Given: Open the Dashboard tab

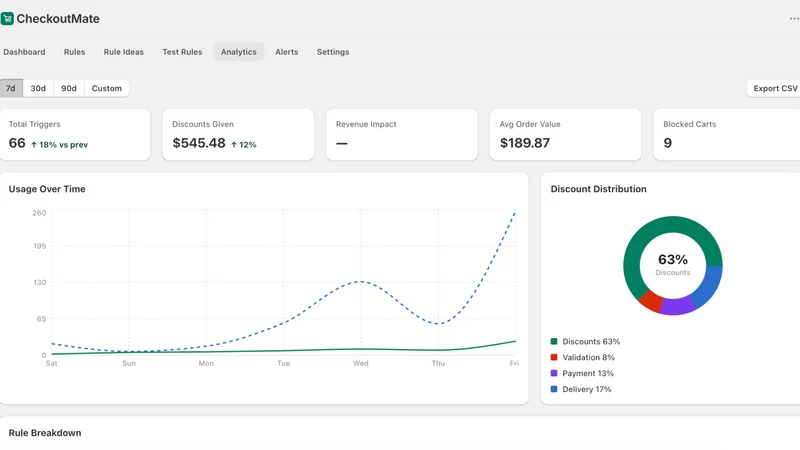Looking at the screenshot, I should point(24,52).
